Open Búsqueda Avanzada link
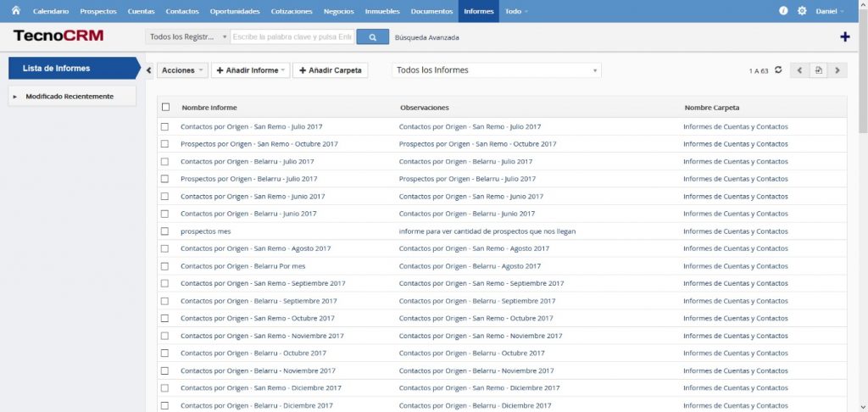The width and height of the screenshot is (868, 412). pos(427,37)
